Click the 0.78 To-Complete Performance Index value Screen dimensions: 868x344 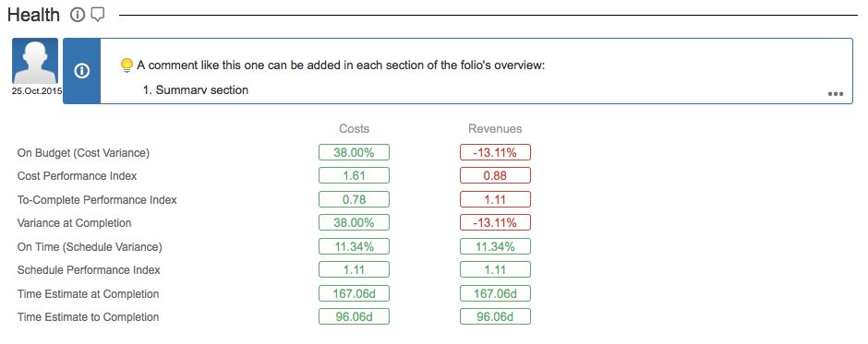click(355, 199)
